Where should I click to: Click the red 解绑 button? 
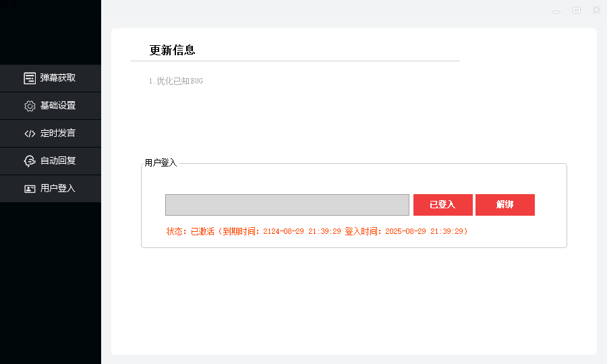coord(505,205)
